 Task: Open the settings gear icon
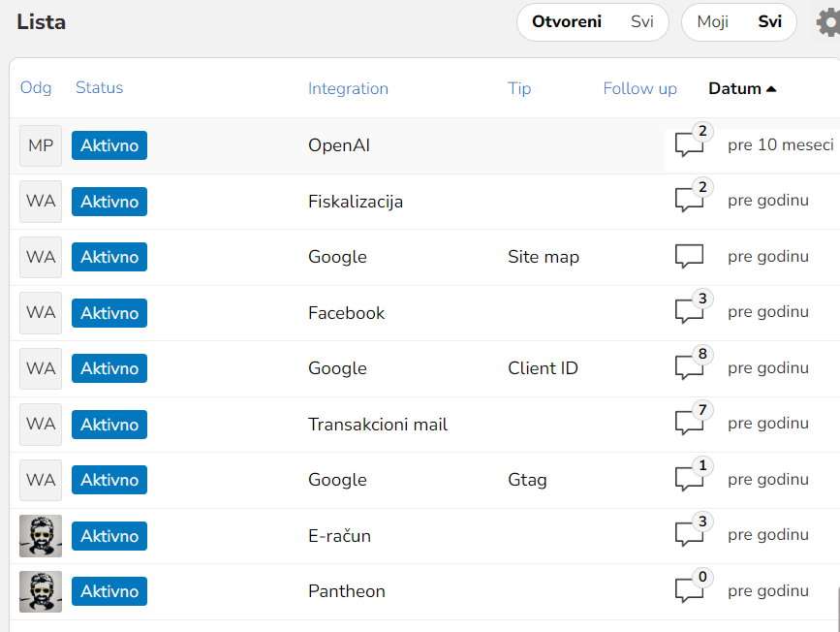point(828,22)
